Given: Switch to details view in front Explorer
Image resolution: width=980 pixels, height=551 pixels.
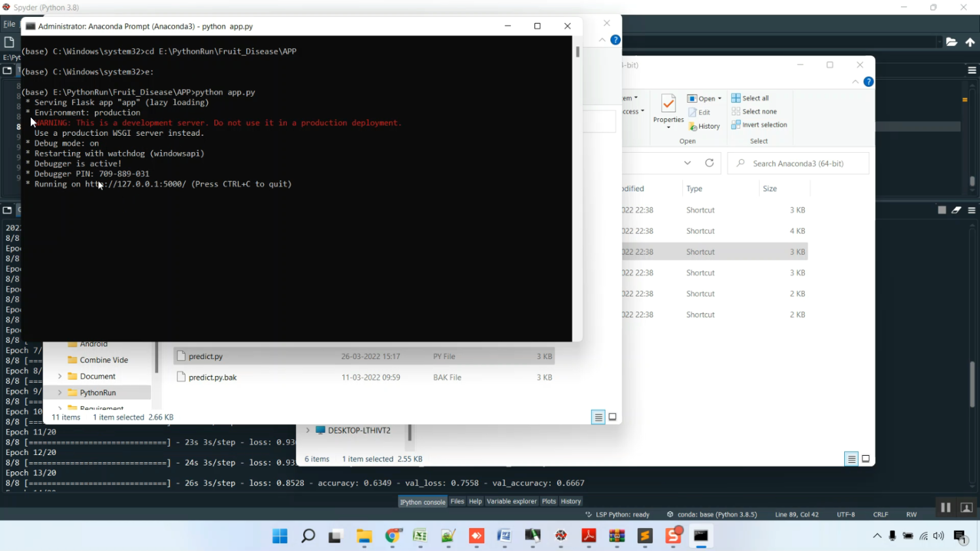Looking at the screenshot, I should coord(598,417).
